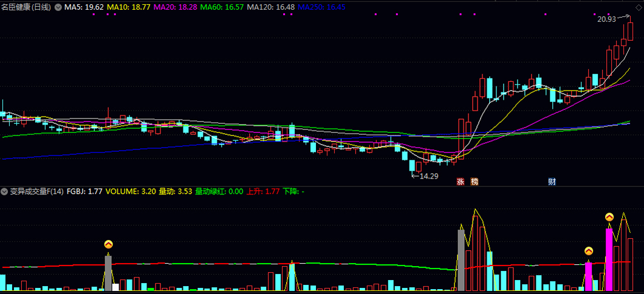Expand the 变异成交量F(14) indicator dropdown arrow
This screenshot has height=294, width=644.
click(x=4, y=191)
